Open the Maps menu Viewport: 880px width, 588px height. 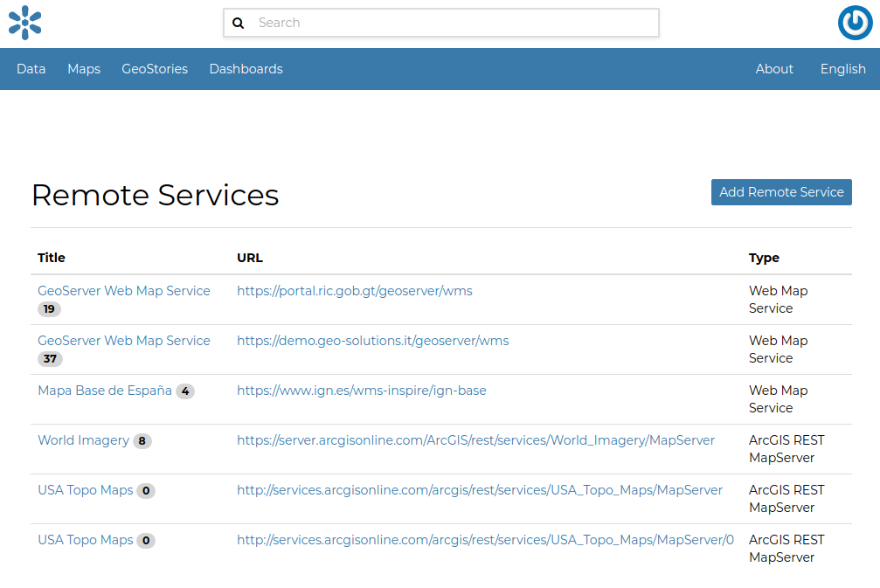pyautogui.click(x=83, y=68)
